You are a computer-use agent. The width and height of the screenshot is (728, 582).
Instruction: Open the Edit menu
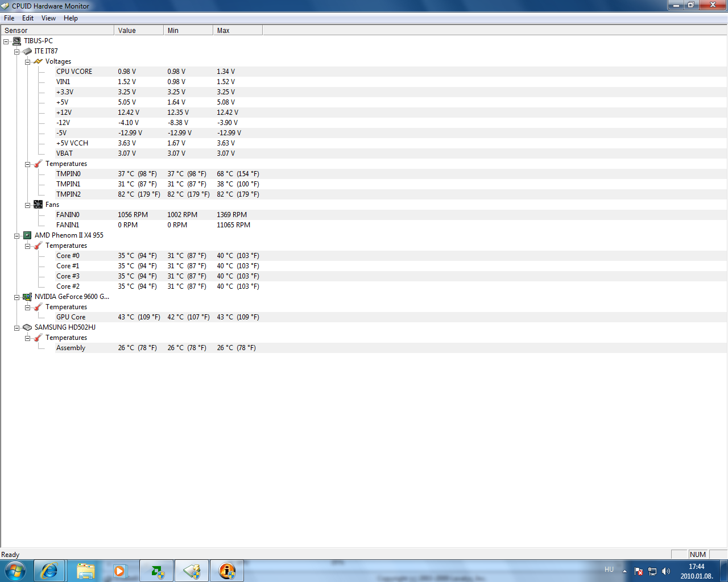pos(28,18)
